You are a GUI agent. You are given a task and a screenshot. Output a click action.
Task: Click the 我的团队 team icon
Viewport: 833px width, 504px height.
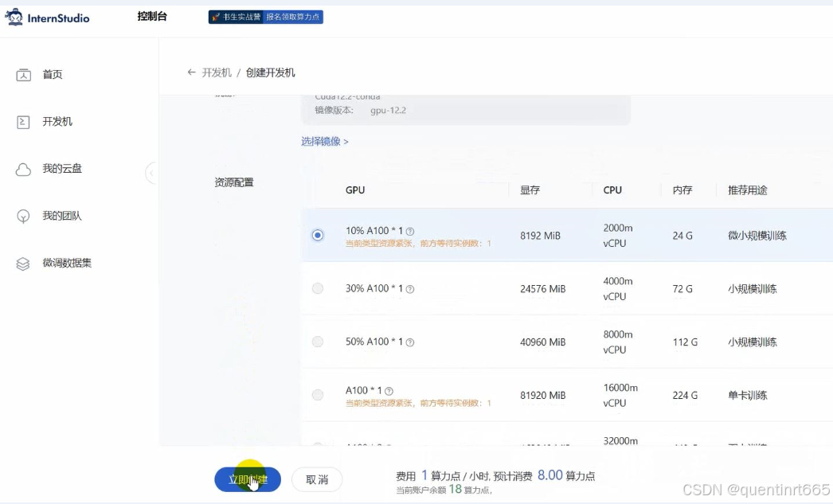click(23, 216)
